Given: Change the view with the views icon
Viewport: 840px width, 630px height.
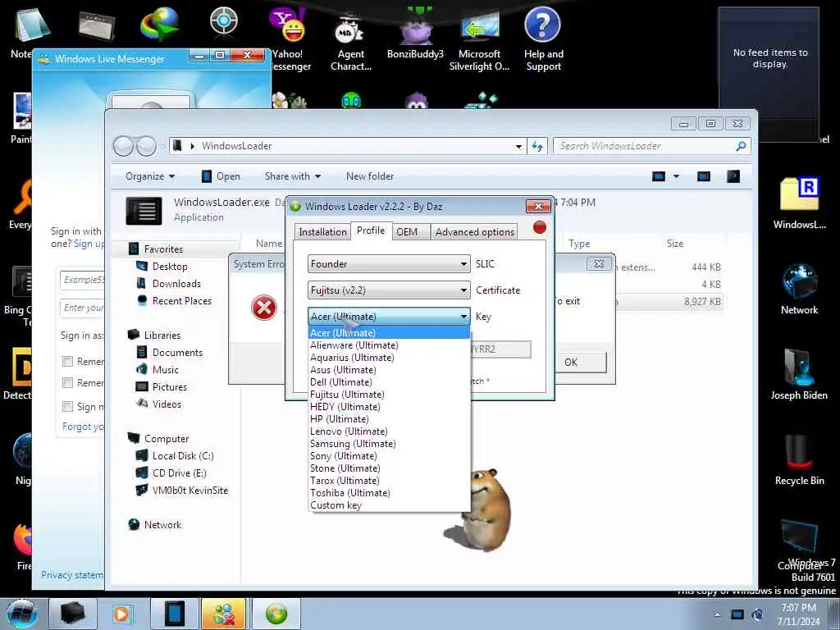Looking at the screenshot, I should click(x=659, y=176).
